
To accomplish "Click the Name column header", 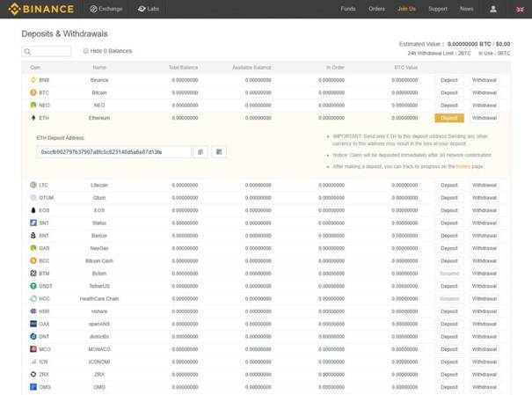I will (99, 68).
